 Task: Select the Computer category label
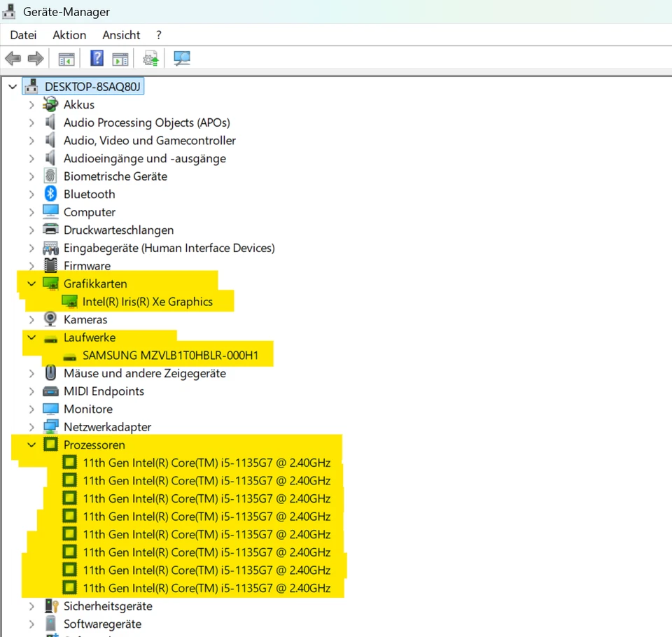point(90,212)
